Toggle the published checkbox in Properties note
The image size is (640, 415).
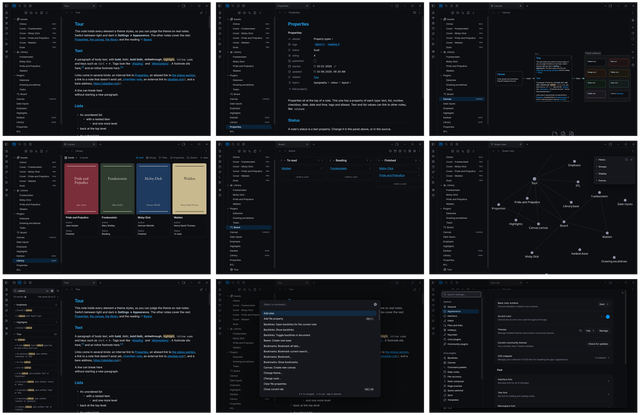(x=315, y=61)
